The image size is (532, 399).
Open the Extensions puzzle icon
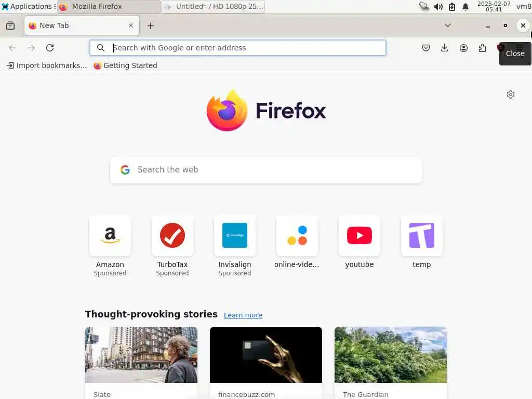pos(482,48)
